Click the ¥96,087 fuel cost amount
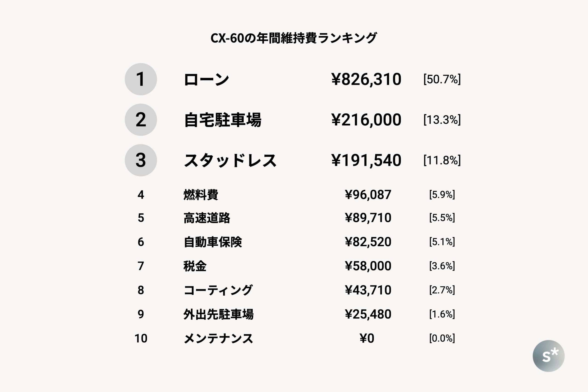This screenshot has height=392, width=588. 368,195
